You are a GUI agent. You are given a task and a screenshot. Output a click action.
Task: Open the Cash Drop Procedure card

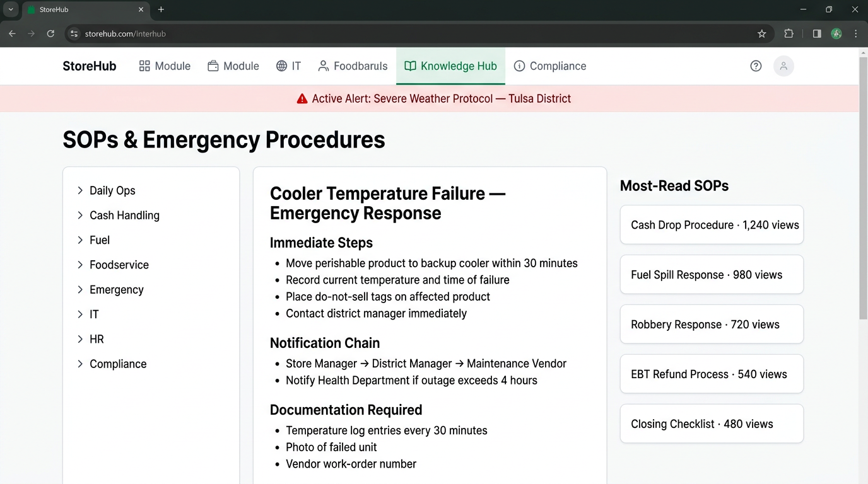point(712,225)
